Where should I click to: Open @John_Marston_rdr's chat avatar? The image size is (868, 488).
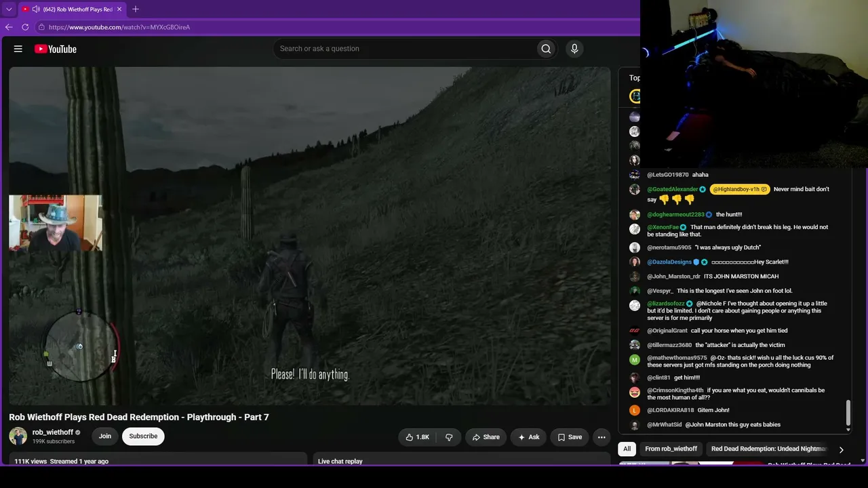tap(635, 277)
